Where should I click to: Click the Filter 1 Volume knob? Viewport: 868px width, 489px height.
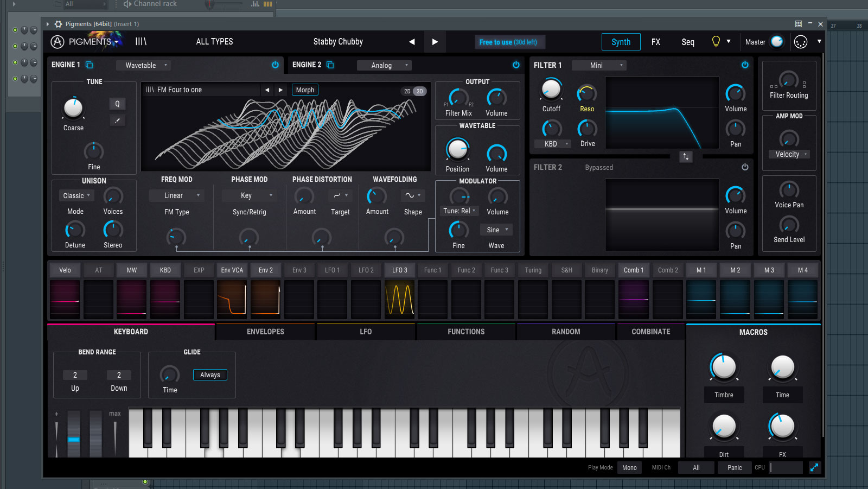pos(735,94)
